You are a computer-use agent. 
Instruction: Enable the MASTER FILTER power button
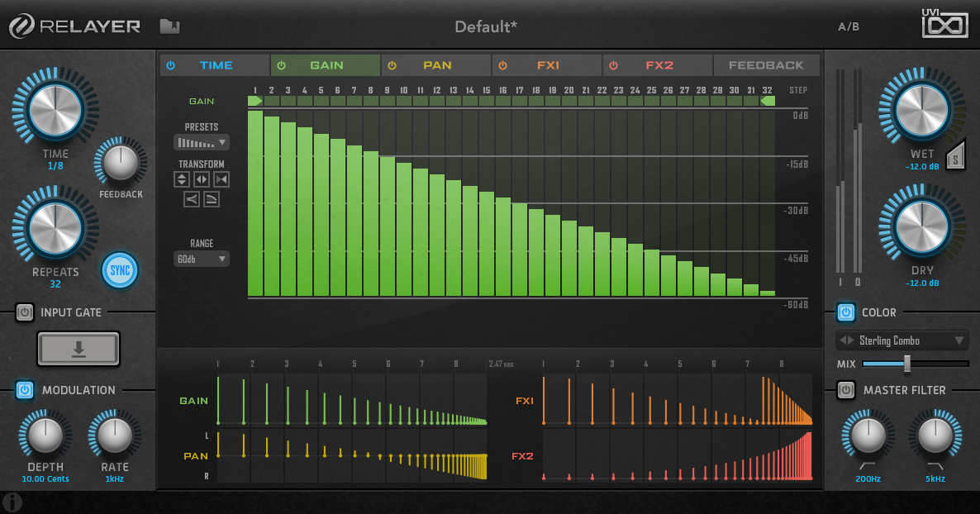click(x=845, y=390)
